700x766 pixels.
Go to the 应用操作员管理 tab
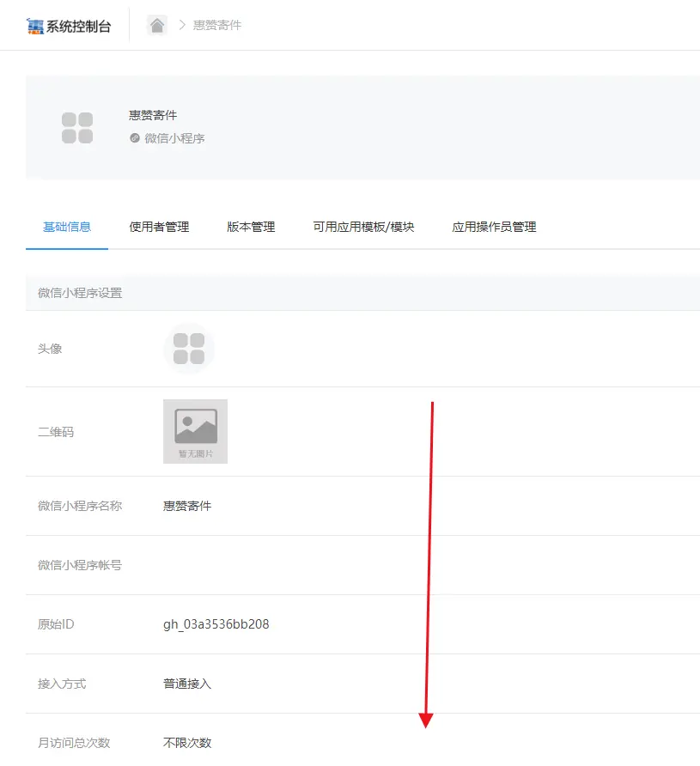(x=494, y=228)
